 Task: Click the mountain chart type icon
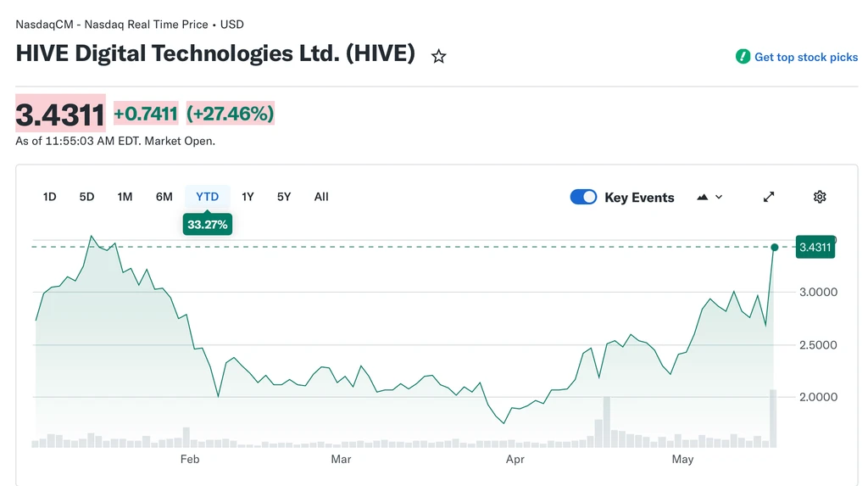point(703,197)
